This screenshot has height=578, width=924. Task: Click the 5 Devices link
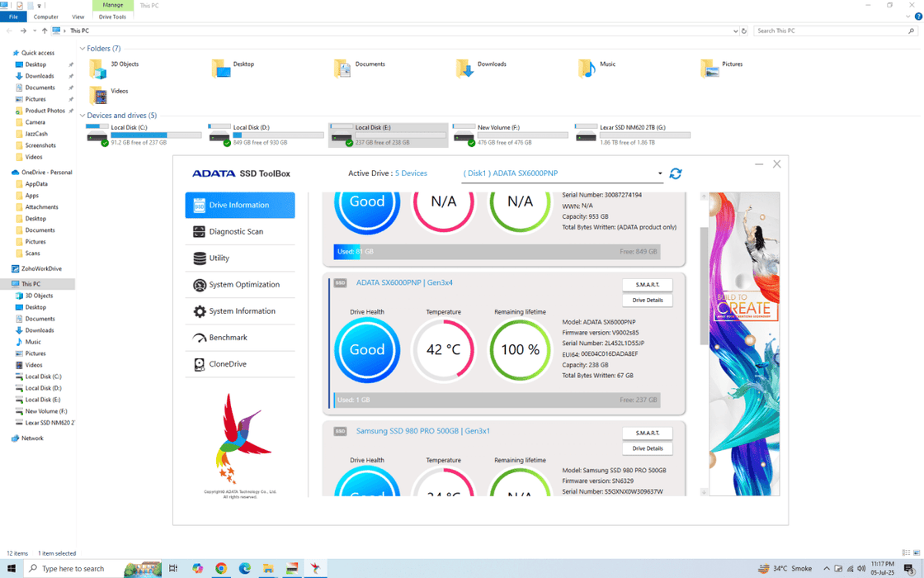411,173
